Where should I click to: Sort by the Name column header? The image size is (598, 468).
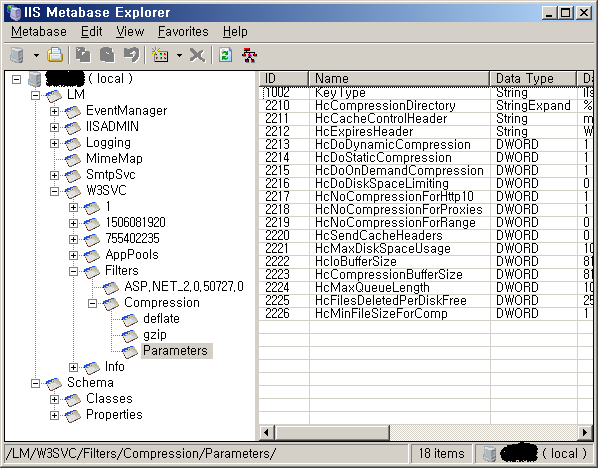pyautogui.click(x=399, y=79)
